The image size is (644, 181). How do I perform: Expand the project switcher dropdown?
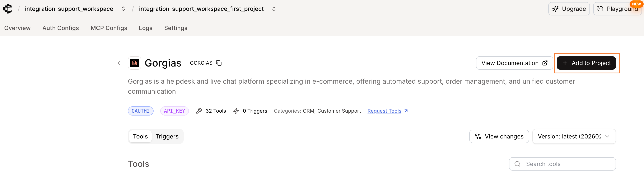(x=274, y=9)
